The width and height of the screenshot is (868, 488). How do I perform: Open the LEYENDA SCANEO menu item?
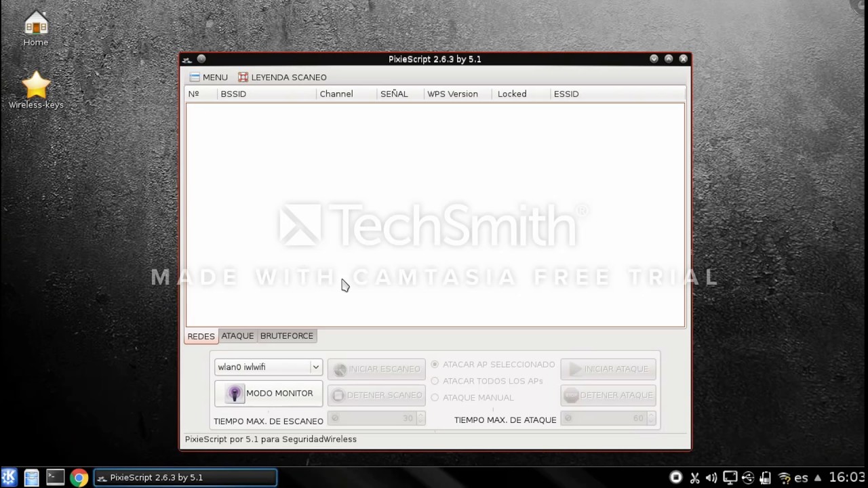[282, 77]
